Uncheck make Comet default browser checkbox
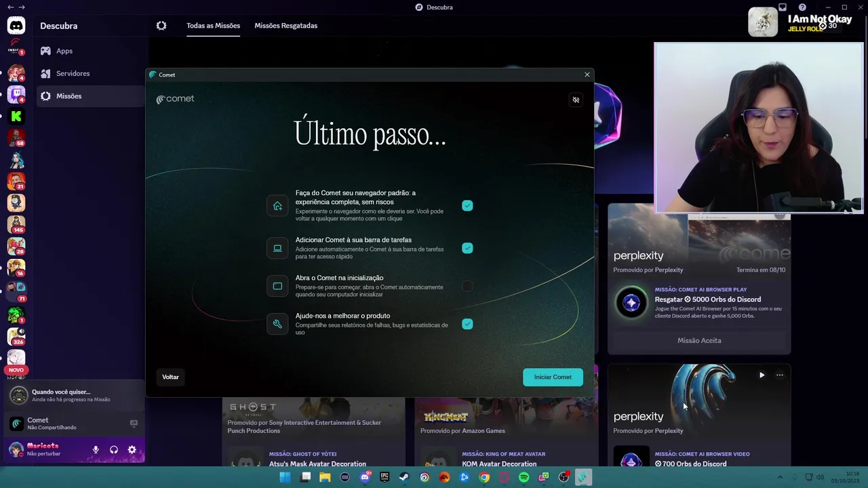This screenshot has width=868, height=488. pos(467,205)
